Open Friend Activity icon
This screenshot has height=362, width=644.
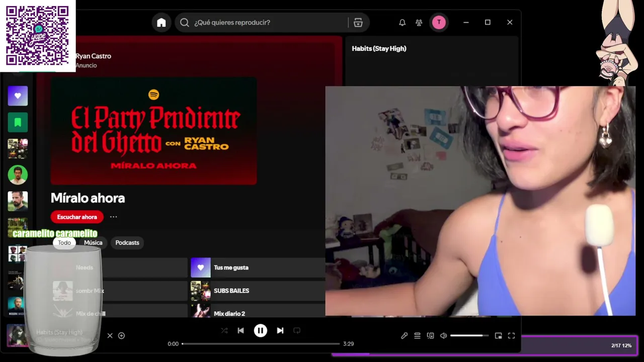tap(419, 23)
